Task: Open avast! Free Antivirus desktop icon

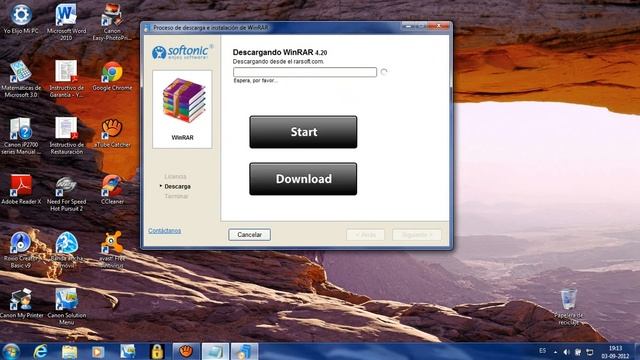Action: coord(112,249)
